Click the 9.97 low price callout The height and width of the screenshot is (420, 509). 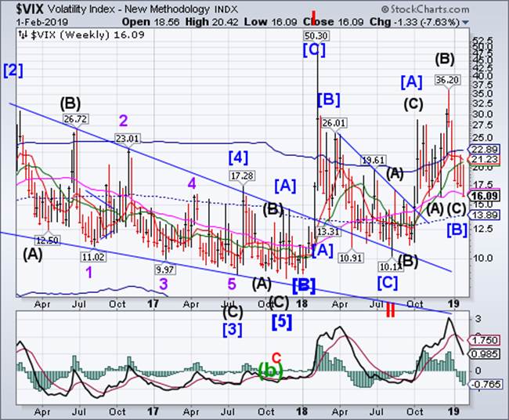point(165,270)
